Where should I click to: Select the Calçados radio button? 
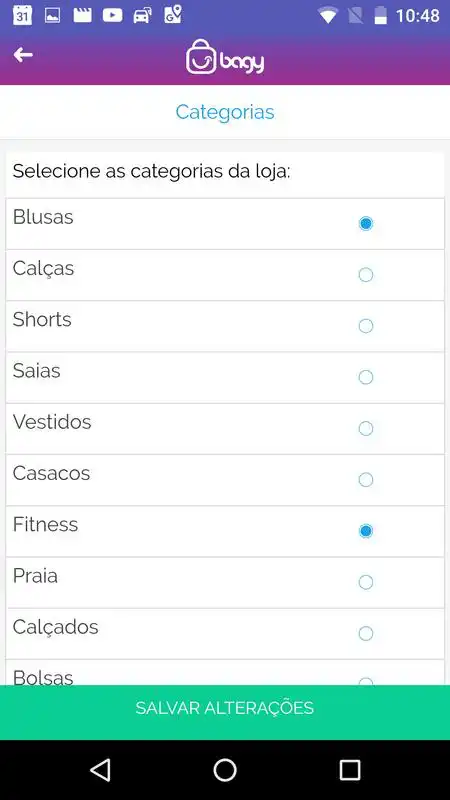[366, 634]
